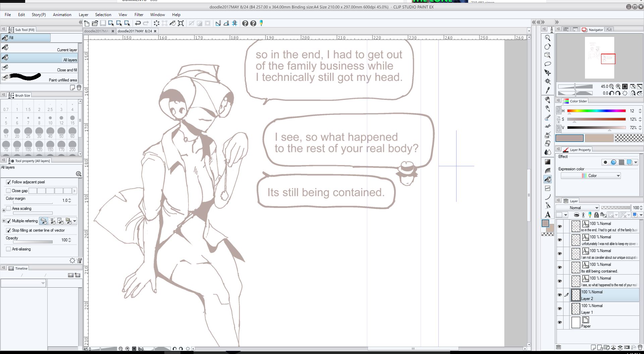
Task: Open the Selection menu
Action: tap(103, 15)
